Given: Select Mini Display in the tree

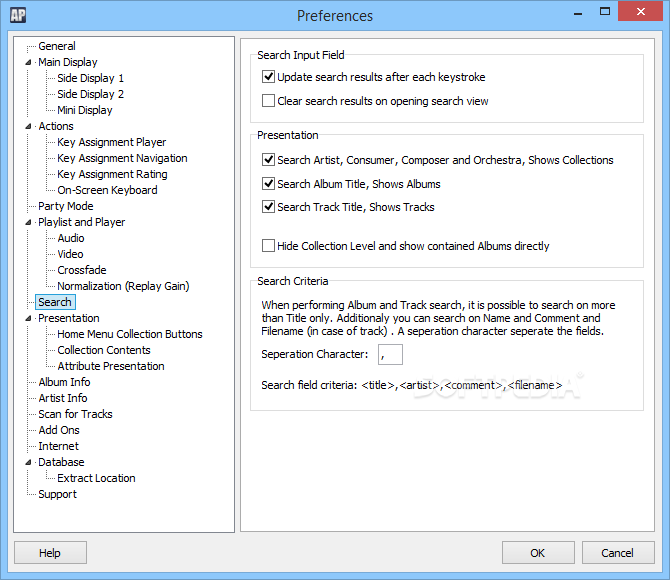Looking at the screenshot, I should click(85, 110).
